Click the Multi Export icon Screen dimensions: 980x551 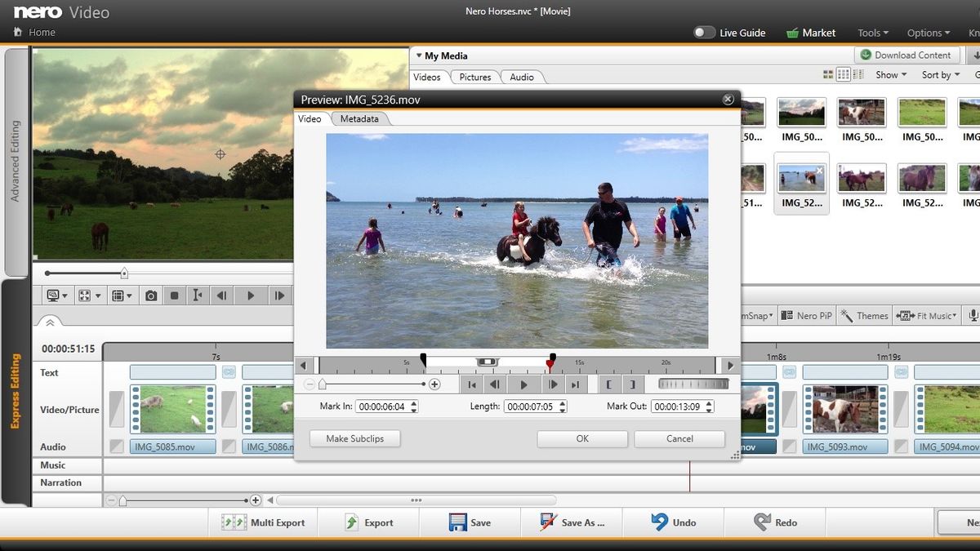(x=234, y=522)
